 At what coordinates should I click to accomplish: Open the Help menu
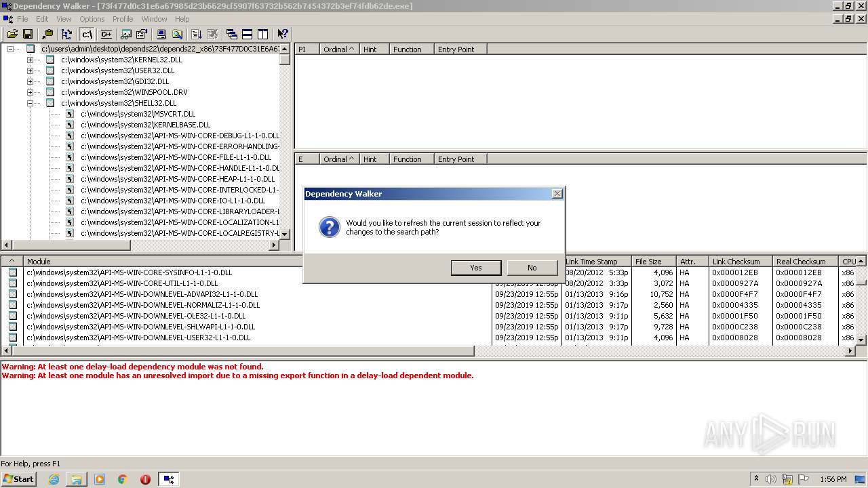pos(182,19)
